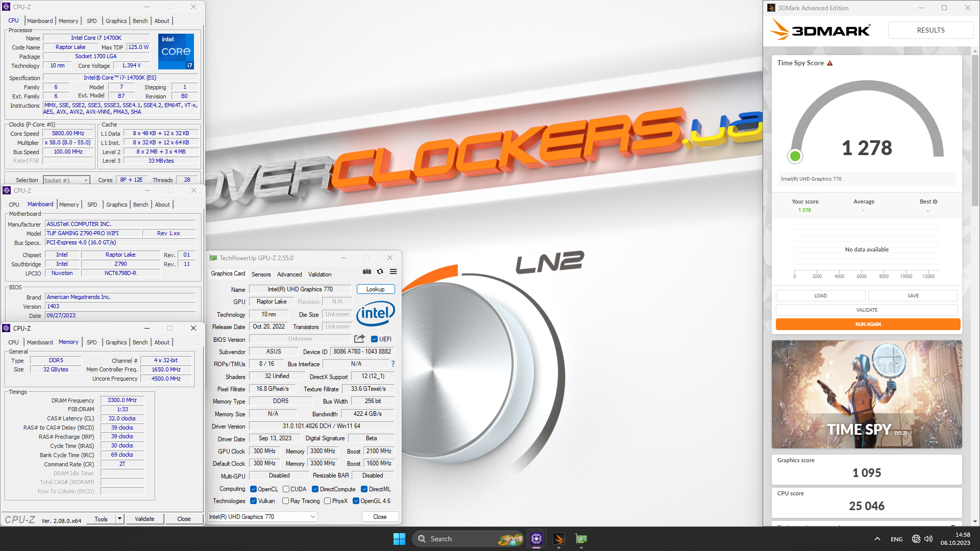Image resolution: width=980 pixels, height=551 pixels.
Task: Click the GPU Name field in GPU-Z
Action: coord(300,289)
